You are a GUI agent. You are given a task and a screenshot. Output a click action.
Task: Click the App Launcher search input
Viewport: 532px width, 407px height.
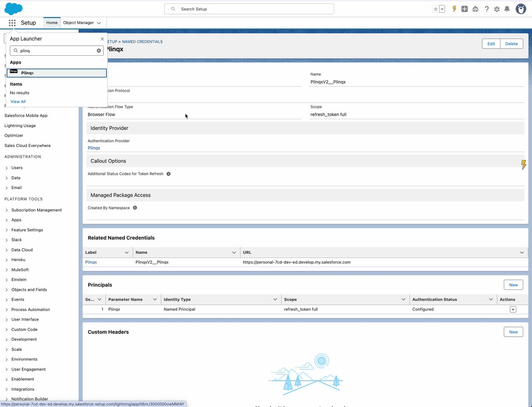pos(57,51)
